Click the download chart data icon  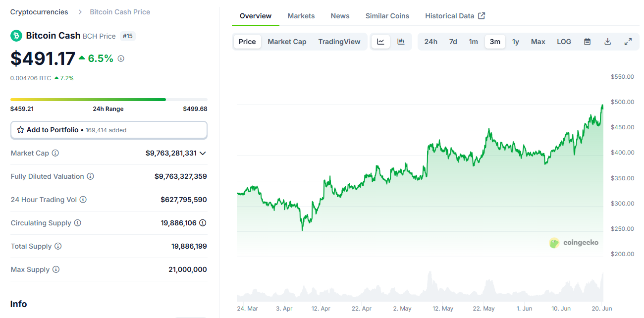click(608, 42)
